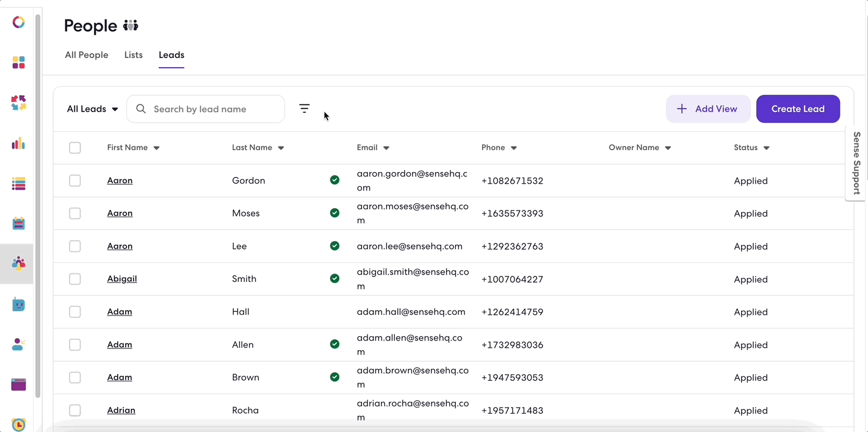
Task: Click verified checkmark for aaron.gordon email
Action: coord(335,180)
